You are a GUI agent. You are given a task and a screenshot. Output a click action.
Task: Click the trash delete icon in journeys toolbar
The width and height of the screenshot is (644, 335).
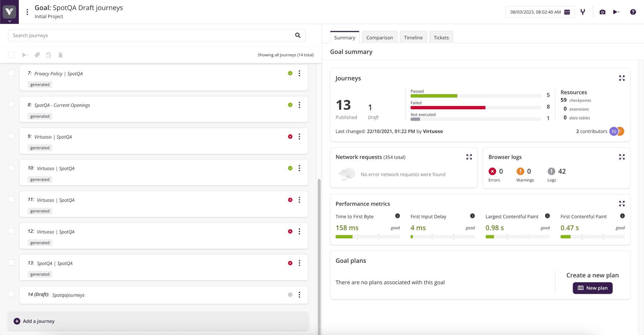pos(60,55)
